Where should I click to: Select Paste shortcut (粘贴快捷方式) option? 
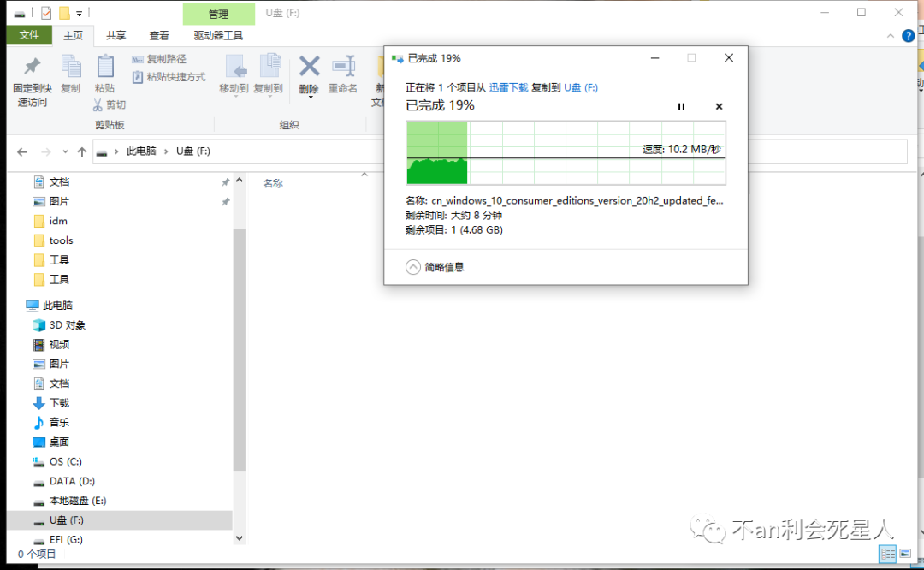[x=169, y=77]
